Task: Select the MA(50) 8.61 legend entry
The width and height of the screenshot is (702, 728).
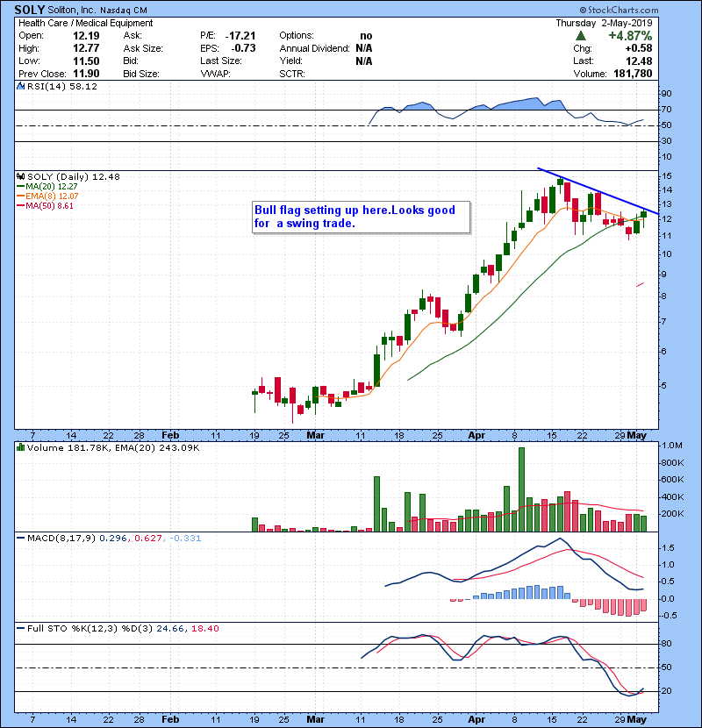Action: point(45,205)
